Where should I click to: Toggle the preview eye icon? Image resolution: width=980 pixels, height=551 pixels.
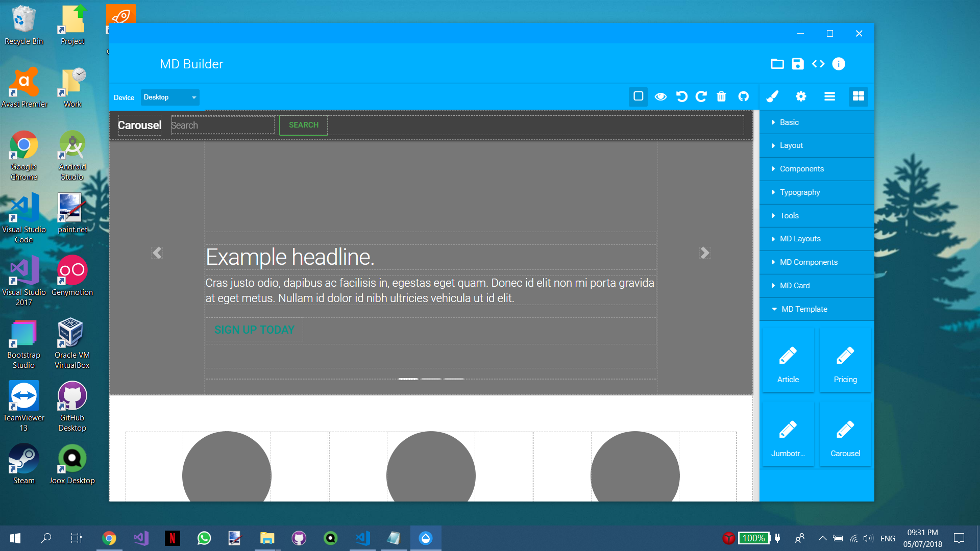pos(660,96)
